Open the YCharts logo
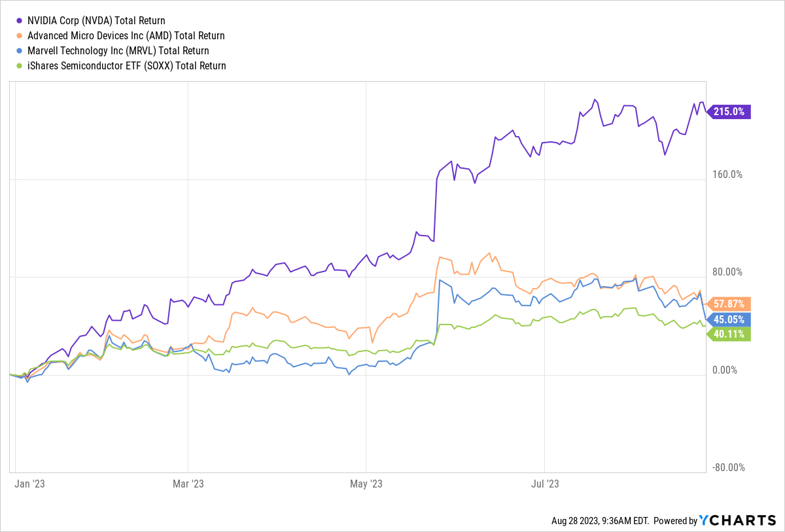This screenshot has height=532, width=785. (x=737, y=520)
